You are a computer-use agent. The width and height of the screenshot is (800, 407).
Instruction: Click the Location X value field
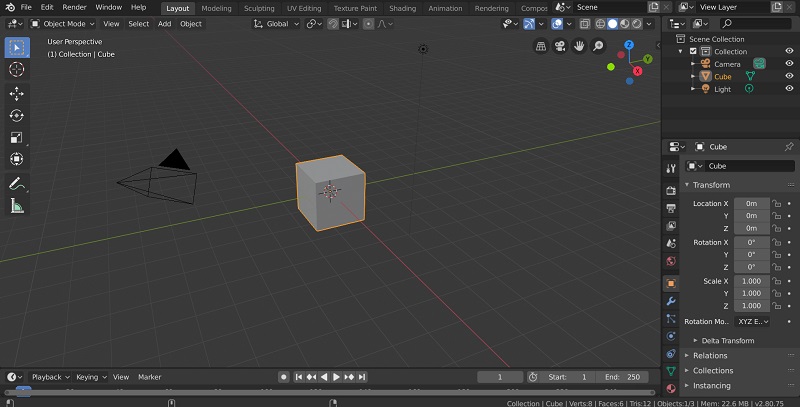tap(751, 204)
